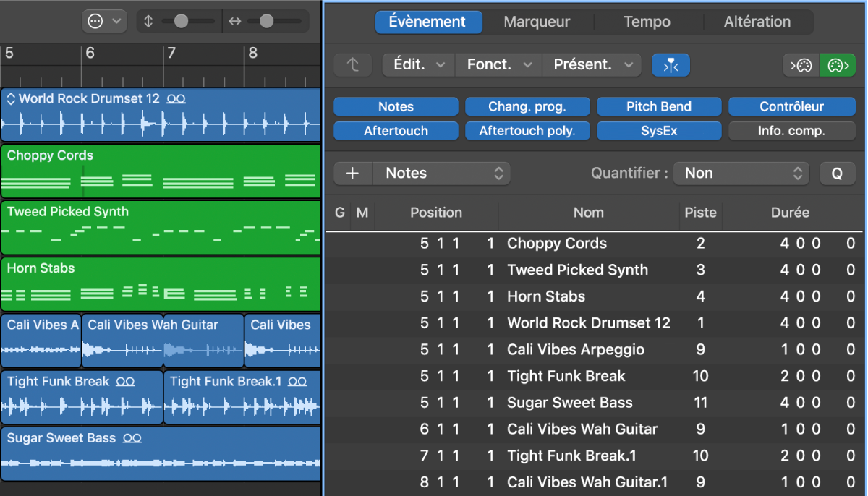The image size is (868, 496).
Task: Click the green MIDI Out palette icon
Action: click(837, 65)
